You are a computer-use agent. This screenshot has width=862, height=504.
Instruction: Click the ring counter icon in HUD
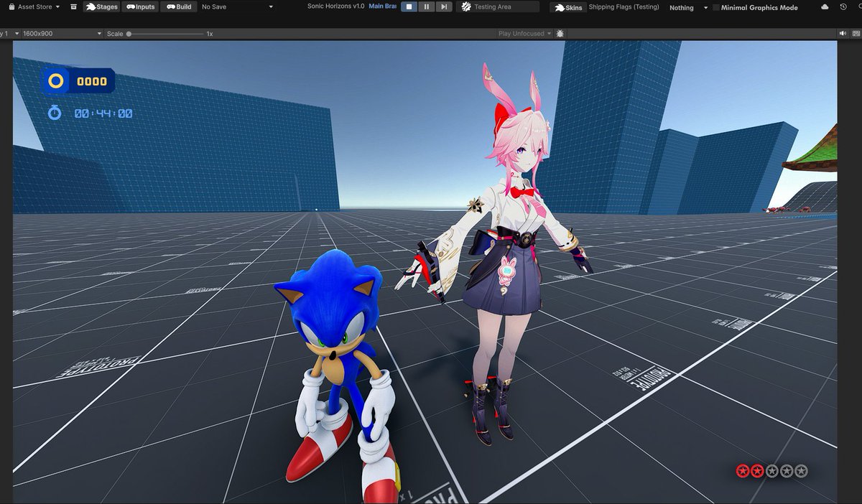click(x=55, y=81)
